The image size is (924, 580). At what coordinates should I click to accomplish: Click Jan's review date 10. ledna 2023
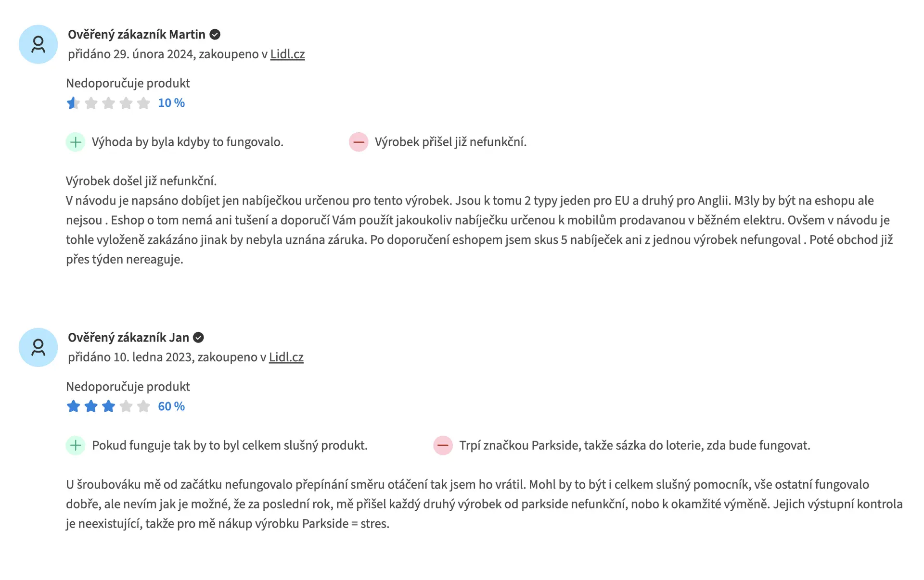[153, 357]
